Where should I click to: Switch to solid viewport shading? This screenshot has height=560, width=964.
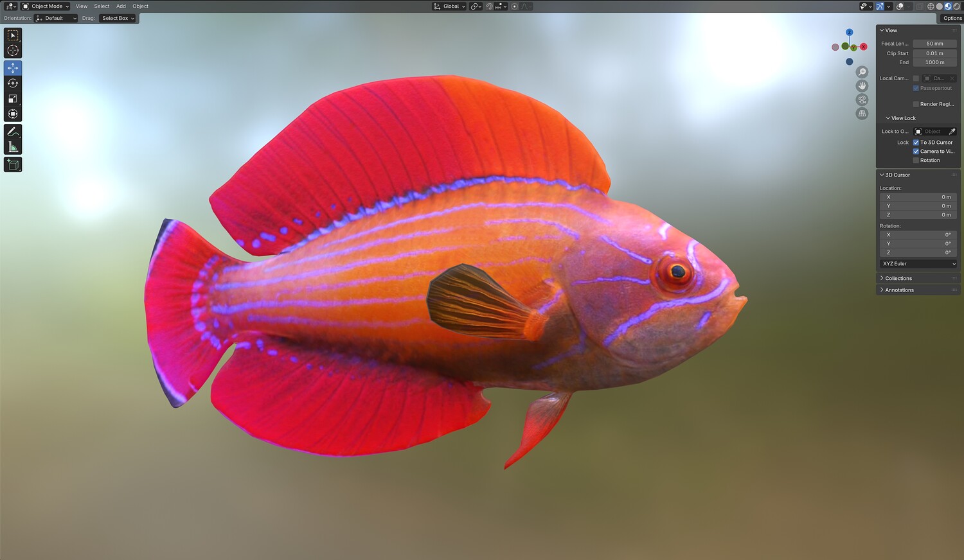click(940, 6)
